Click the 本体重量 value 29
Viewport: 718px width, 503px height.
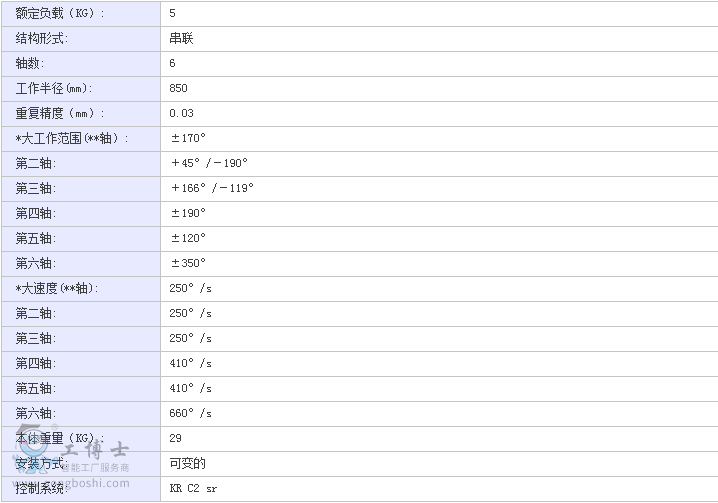click(176, 438)
